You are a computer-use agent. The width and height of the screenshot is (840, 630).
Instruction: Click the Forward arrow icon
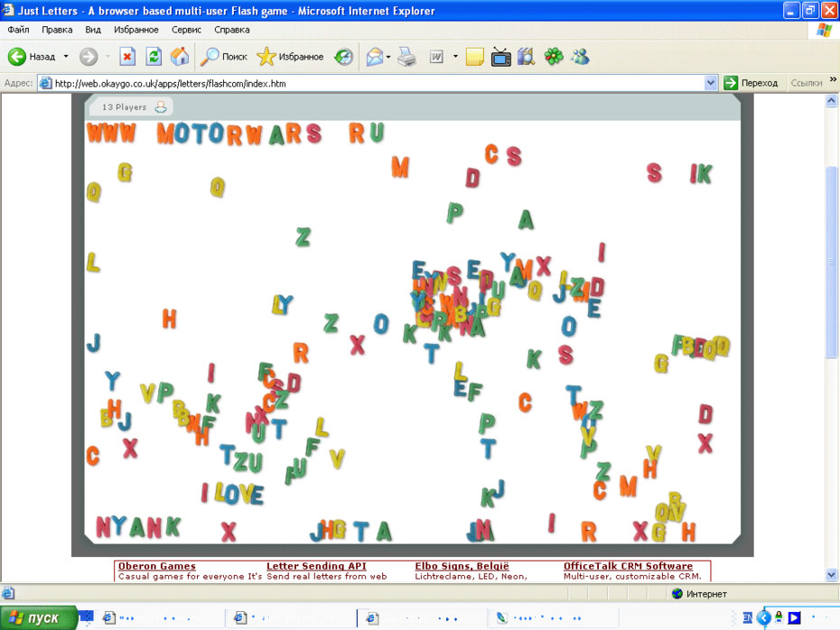tap(89, 56)
